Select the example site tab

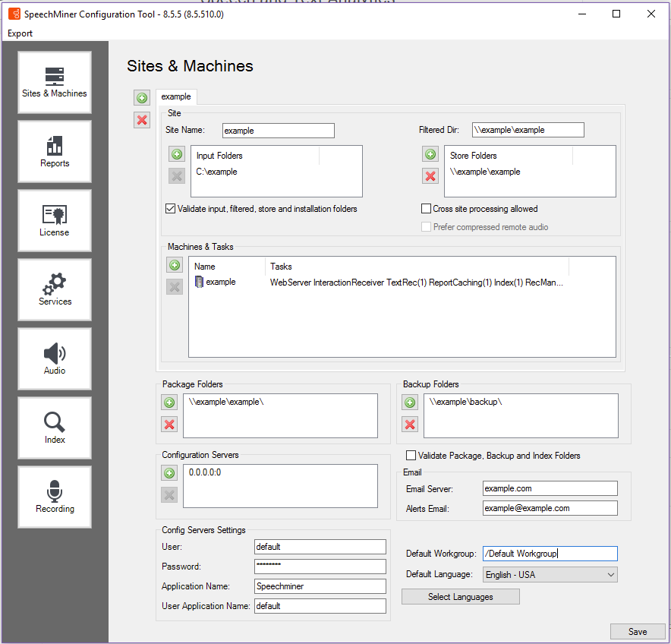[176, 97]
